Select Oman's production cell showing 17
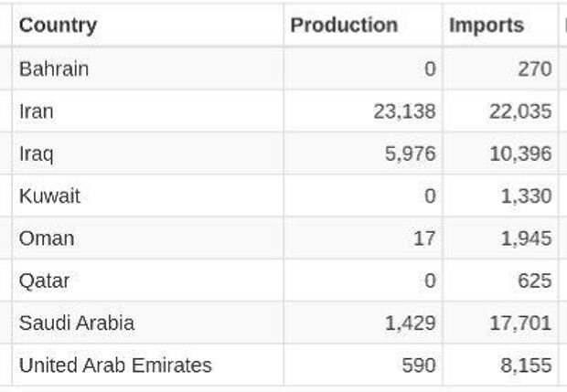This screenshot has height=392, width=567. click(425, 238)
